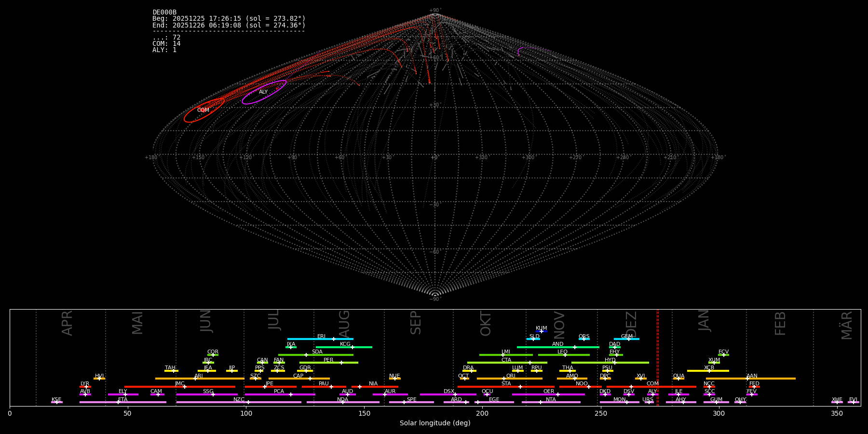
Task: Click the ERI shower bar in timeline
Action: click(320, 339)
